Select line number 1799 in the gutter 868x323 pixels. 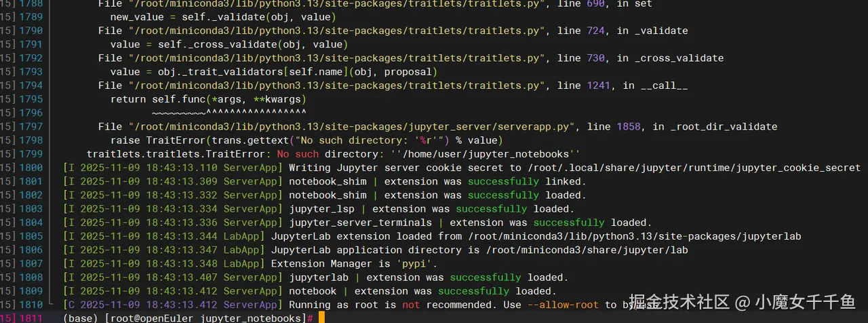click(31, 154)
